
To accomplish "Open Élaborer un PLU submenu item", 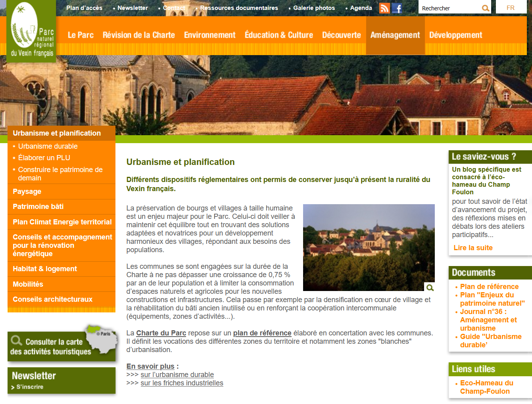I will click(44, 158).
